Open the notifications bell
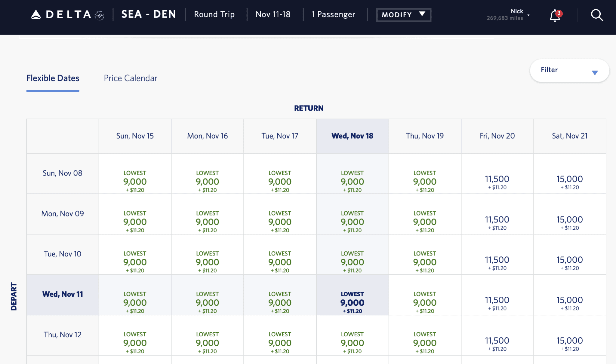 click(x=554, y=15)
